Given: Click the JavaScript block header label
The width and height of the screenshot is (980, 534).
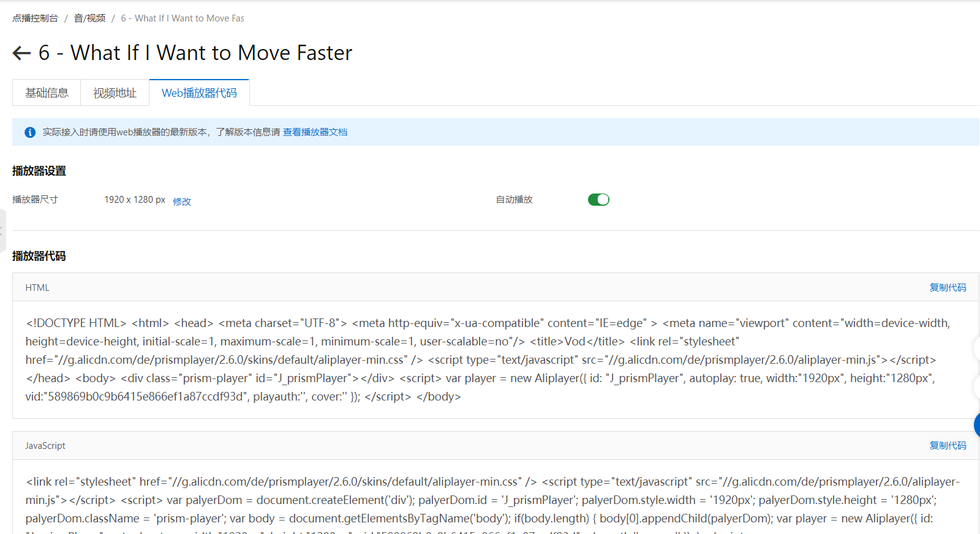Looking at the screenshot, I should click(45, 446).
